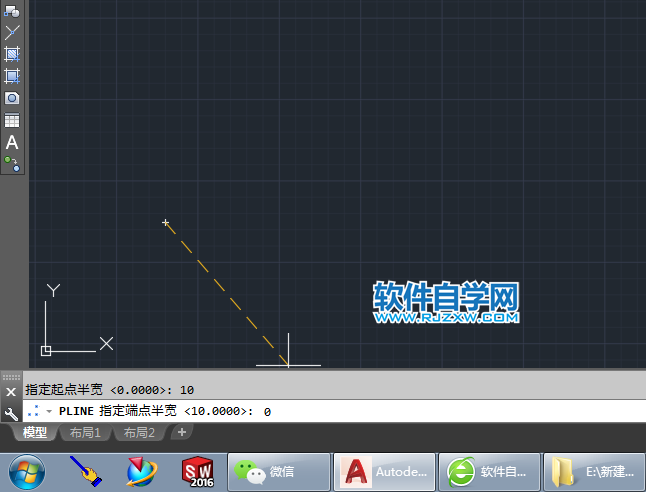Select the Hatch tool icon
Image resolution: width=646 pixels, height=492 pixels.
(x=12, y=54)
